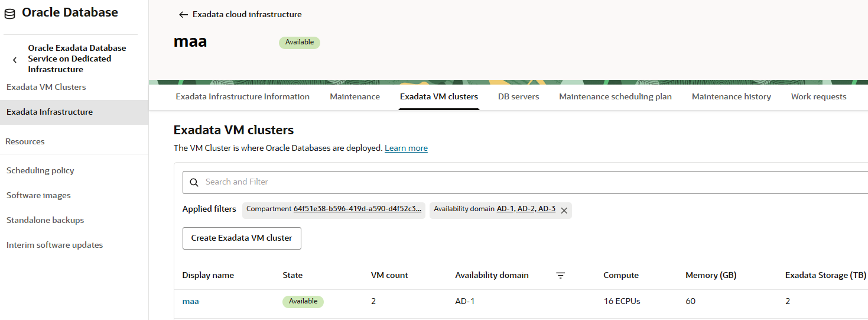
Task: Click the left chevron beside Dedicated Infrastructure
Action: pos(15,60)
